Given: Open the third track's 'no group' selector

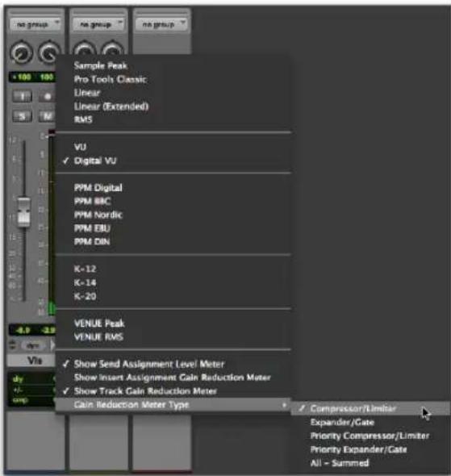Looking at the screenshot, I should pyautogui.click(x=161, y=24).
